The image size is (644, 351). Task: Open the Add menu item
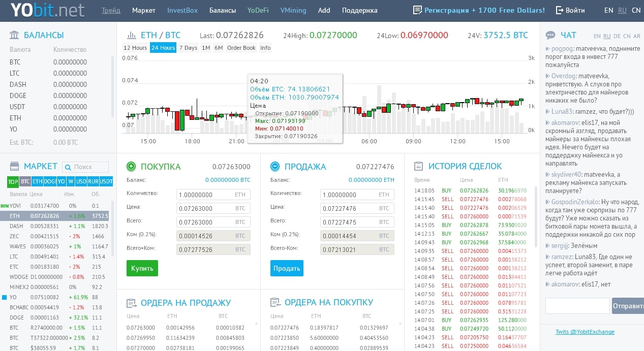[x=324, y=10]
